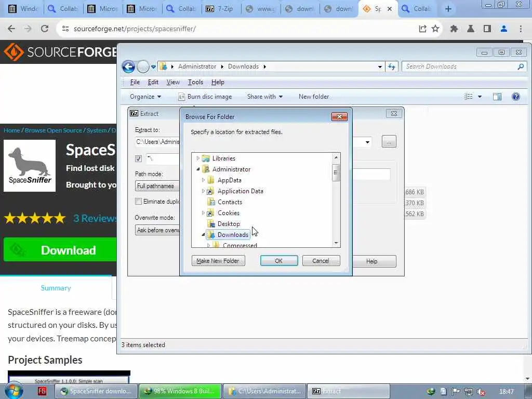Expand the Application Data node
532x399 pixels.
(x=203, y=191)
